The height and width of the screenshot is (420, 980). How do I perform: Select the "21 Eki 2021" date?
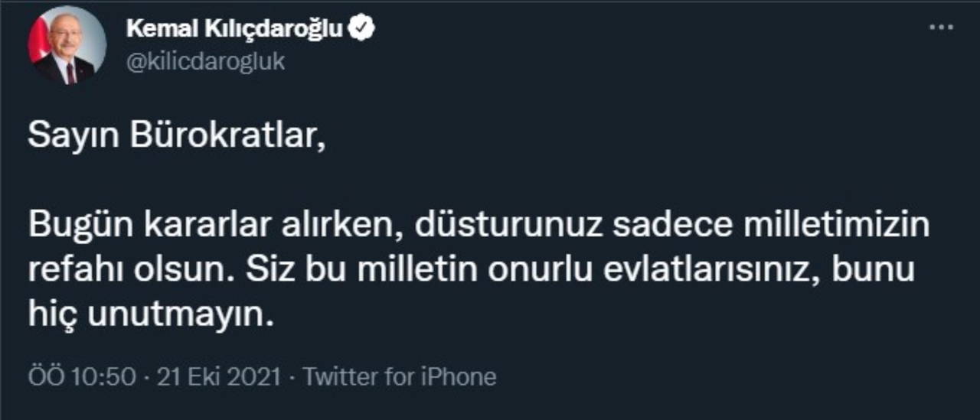[220, 376]
